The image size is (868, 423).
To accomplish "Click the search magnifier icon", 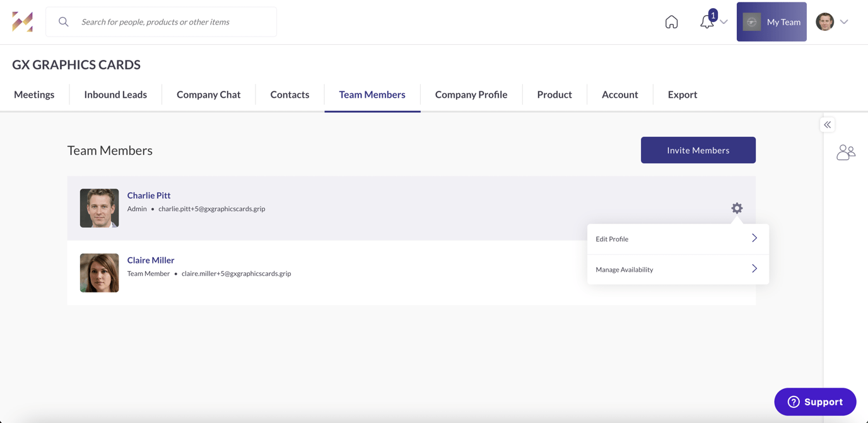I will coord(64,22).
